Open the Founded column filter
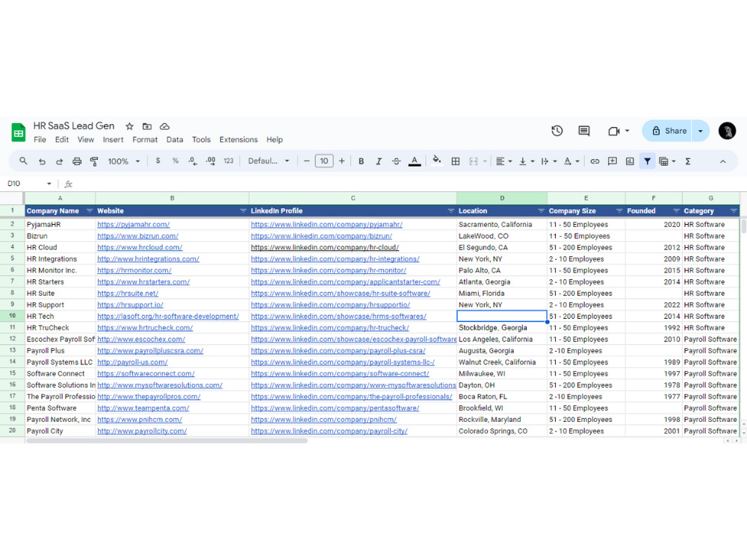The height and width of the screenshot is (560, 747). click(x=676, y=211)
